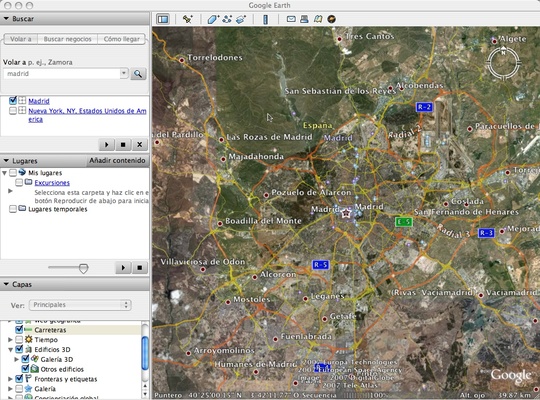Collapse the Lugares panel
The width and height of the screenshot is (540, 400).
point(6,161)
